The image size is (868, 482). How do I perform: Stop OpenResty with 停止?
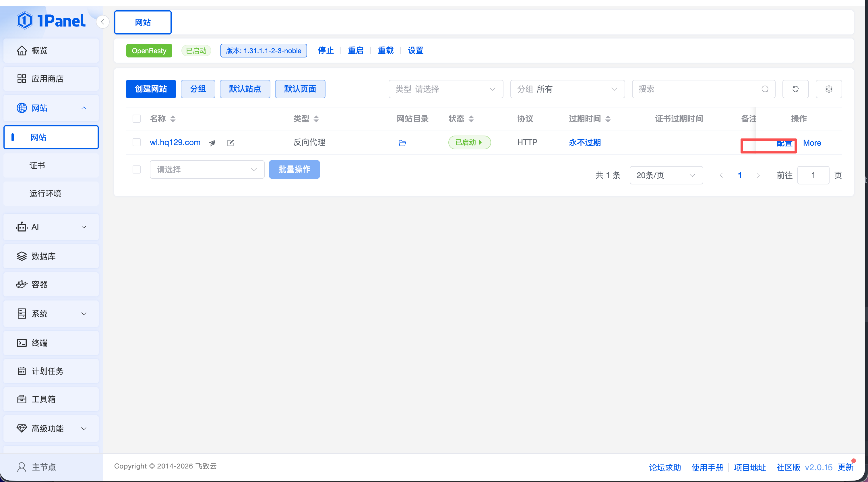tap(326, 51)
